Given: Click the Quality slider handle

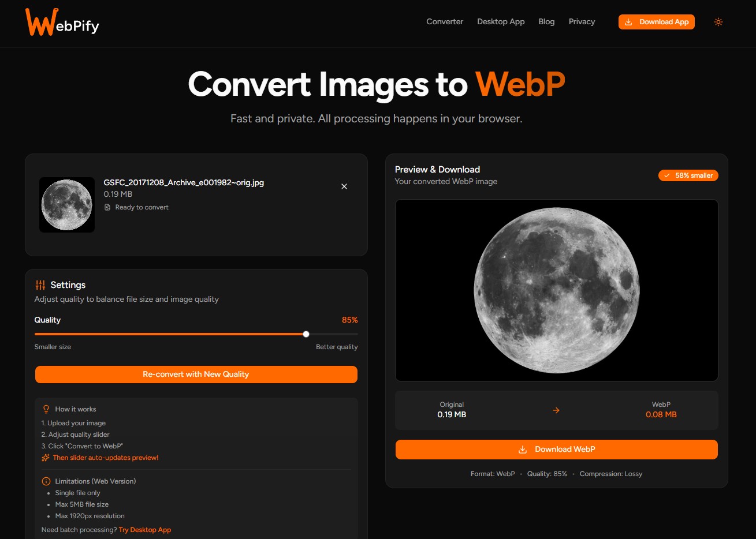Looking at the screenshot, I should click(306, 334).
